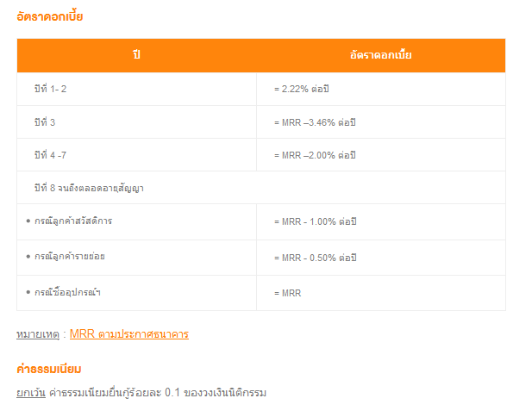
Task: Select the กรณีลูกค้าสวัสดิการ bullet item
Action: [x=69, y=221]
